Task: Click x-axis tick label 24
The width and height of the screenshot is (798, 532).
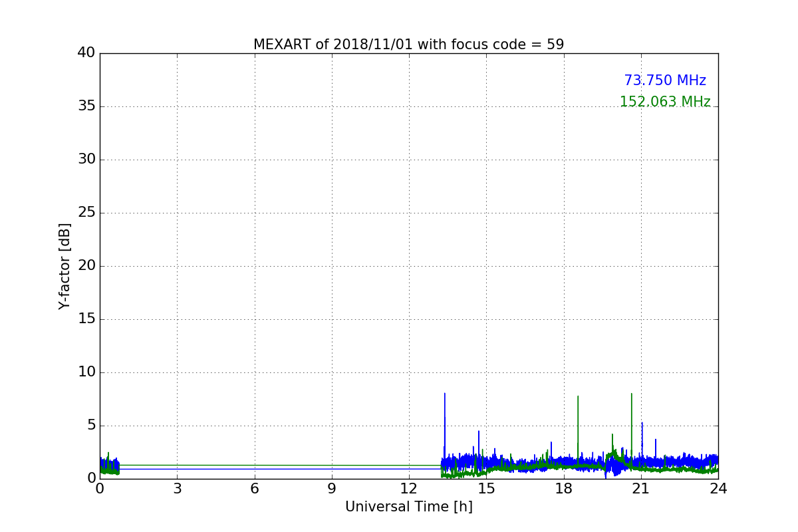Action: [718, 489]
